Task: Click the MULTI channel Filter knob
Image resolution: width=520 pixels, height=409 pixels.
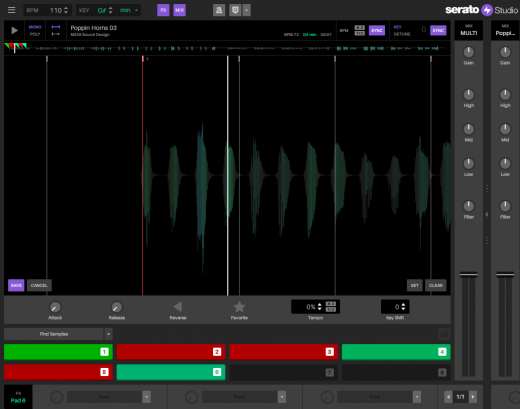Action: [469, 206]
